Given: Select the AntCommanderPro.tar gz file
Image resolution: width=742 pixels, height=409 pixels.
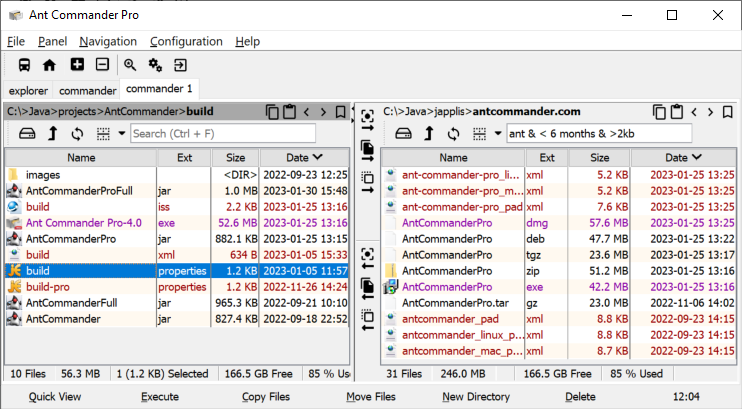Looking at the screenshot, I should 558,303.
